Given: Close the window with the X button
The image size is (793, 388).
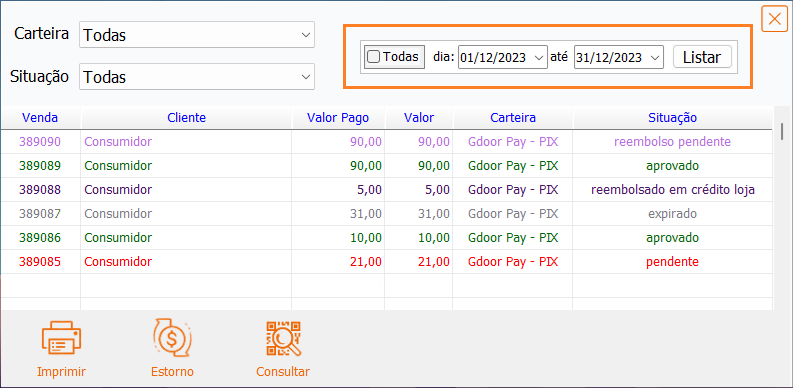Looking at the screenshot, I should pos(774,19).
